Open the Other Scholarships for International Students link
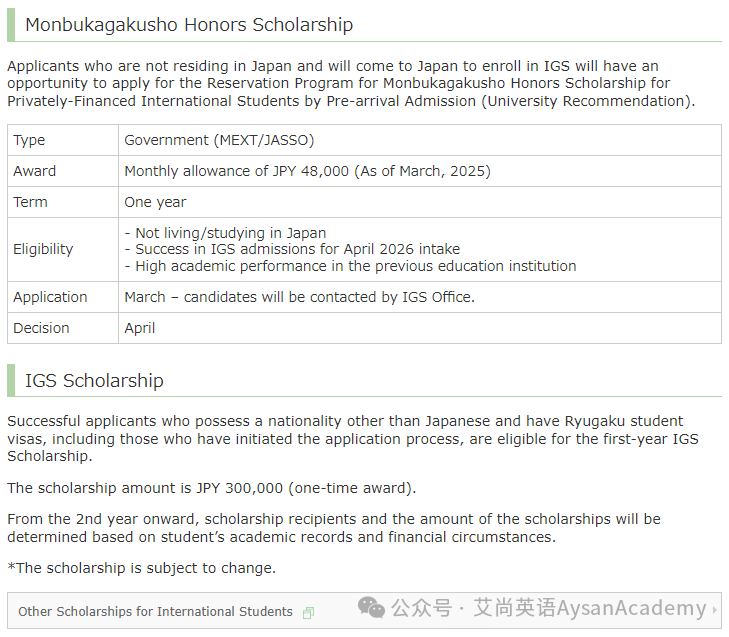 (x=155, y=611)
